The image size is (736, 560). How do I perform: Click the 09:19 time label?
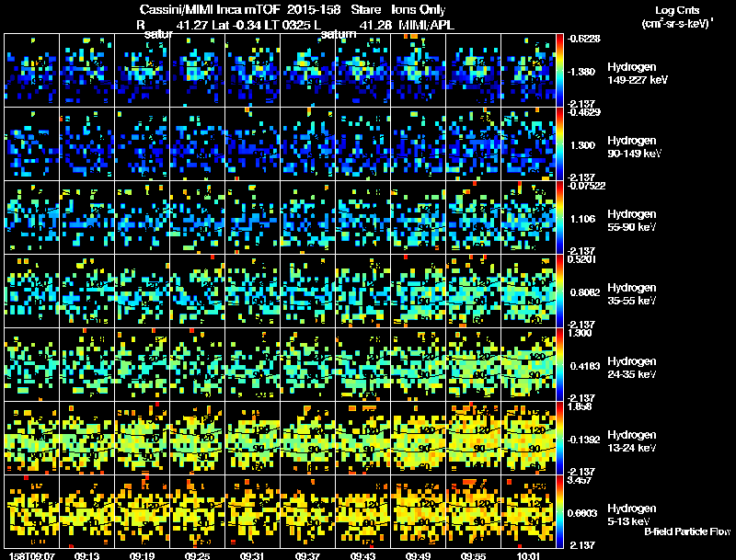143,555
